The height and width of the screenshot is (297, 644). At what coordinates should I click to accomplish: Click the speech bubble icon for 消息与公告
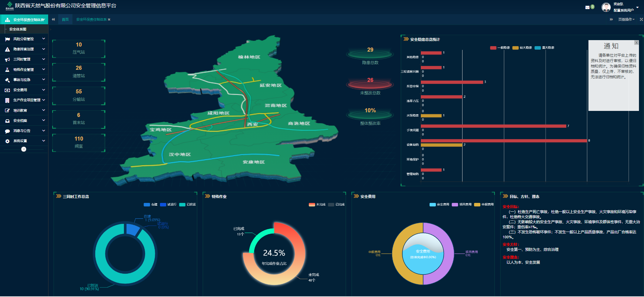click(x=7, y=131)
